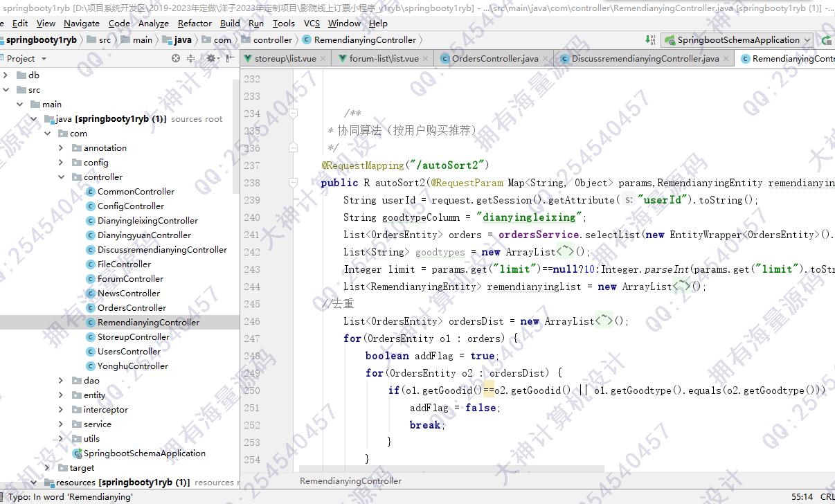Collapse the com package

[47, 134]
